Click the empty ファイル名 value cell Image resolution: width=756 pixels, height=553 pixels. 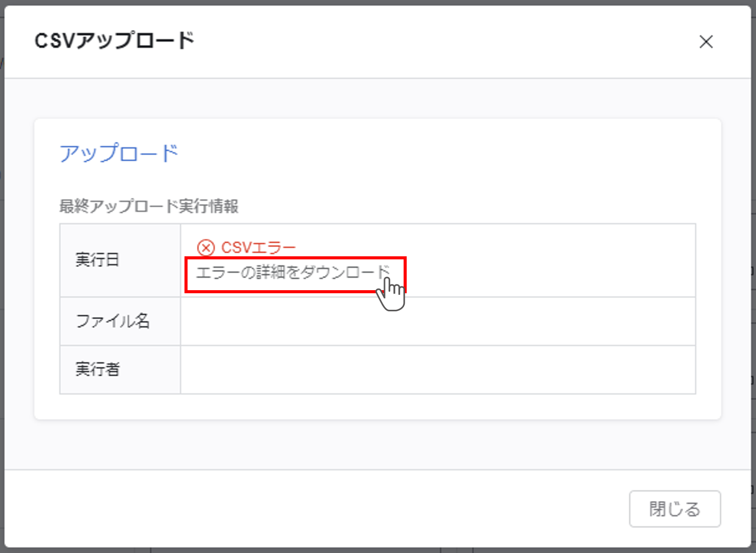[438, 321]
